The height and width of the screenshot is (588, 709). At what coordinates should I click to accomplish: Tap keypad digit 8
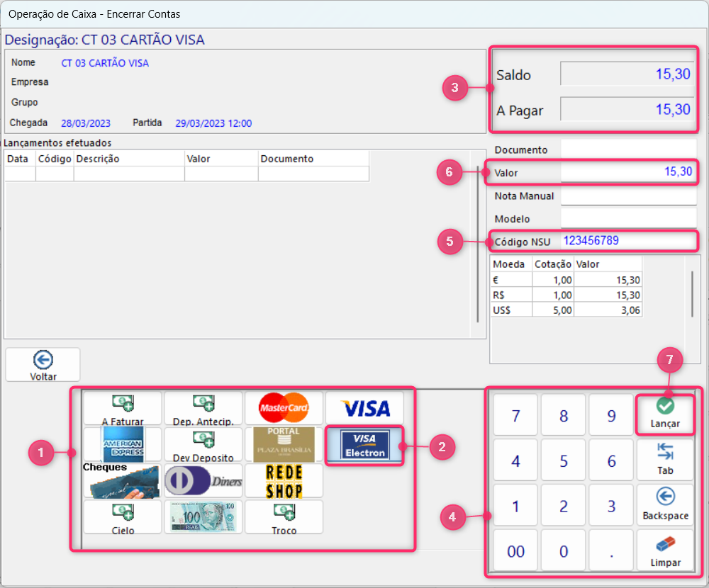point(564,415)
